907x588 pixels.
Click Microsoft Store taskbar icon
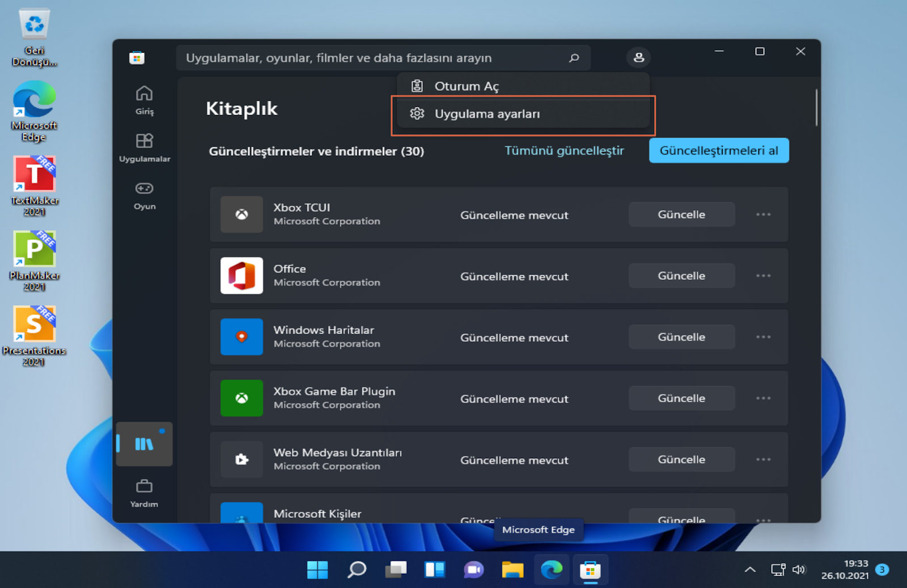590,570
